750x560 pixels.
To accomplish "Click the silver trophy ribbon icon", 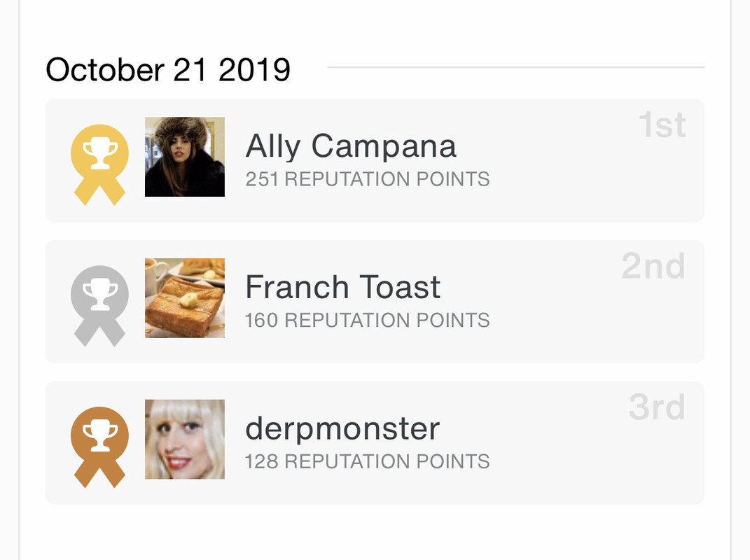I will [99, 306].
